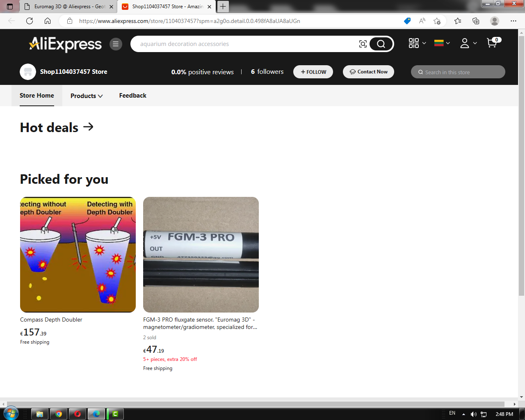This screenshot has width=525, height=420.
Task: Open browser Collections
Action: point(476,21)
